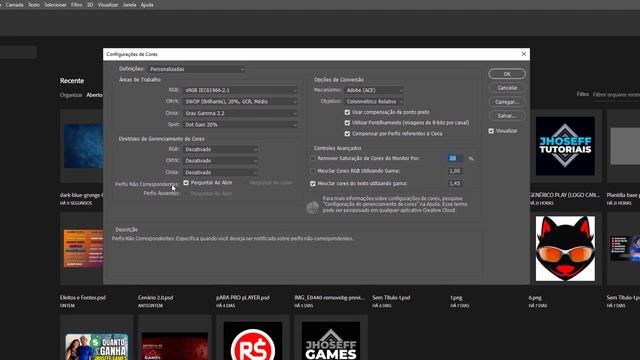Open the cat with sunglasses thumbnail
The height and width of the screenshot is (360, 640).
point(565,249)
